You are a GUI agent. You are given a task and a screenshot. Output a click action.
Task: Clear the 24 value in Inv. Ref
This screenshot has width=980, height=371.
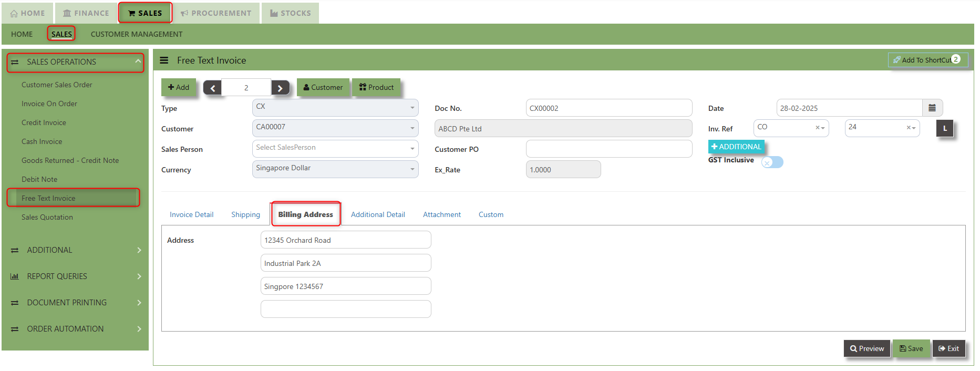908,128
